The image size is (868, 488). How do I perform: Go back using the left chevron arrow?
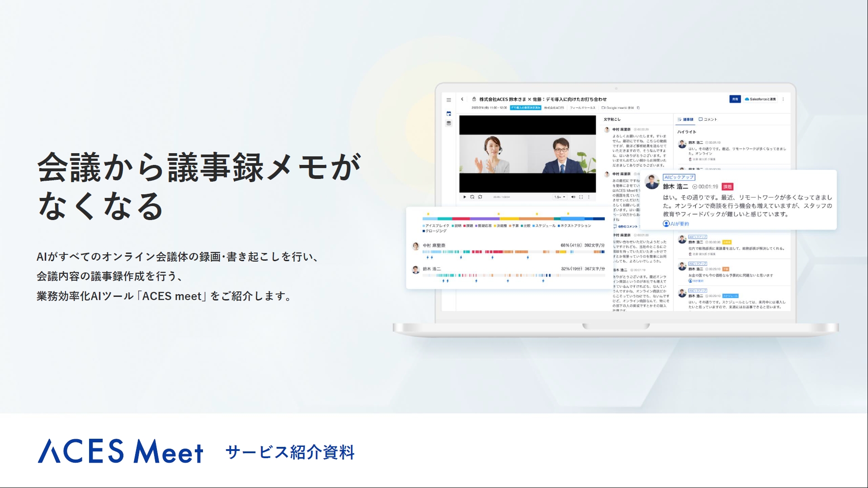[x=462, y=99]
